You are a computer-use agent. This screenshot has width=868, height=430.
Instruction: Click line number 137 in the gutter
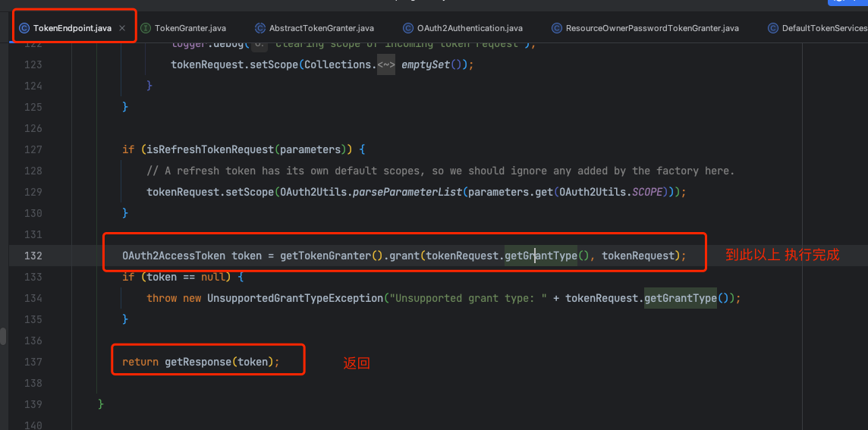pos(33,362)
